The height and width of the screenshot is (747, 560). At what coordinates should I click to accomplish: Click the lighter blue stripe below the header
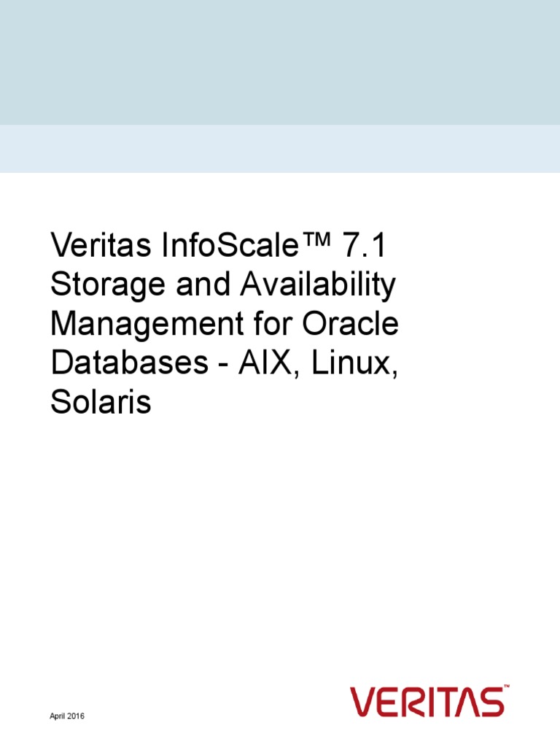280,149
